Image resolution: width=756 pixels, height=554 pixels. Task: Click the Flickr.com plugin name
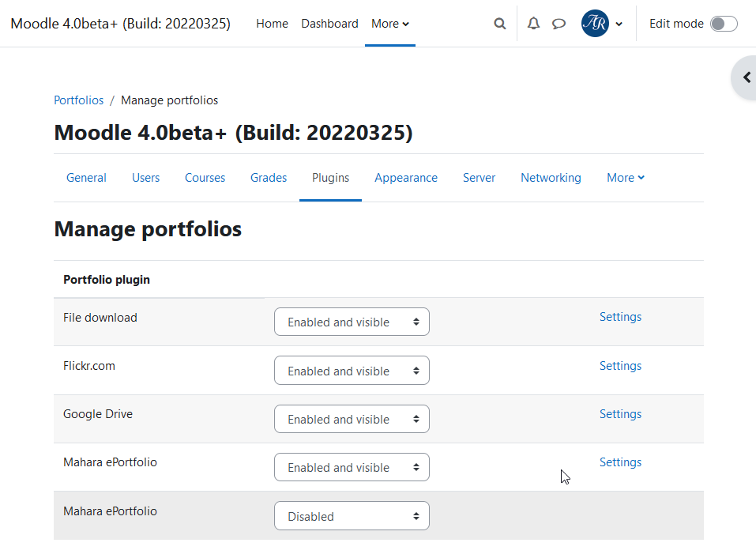(x=89, y=366)
